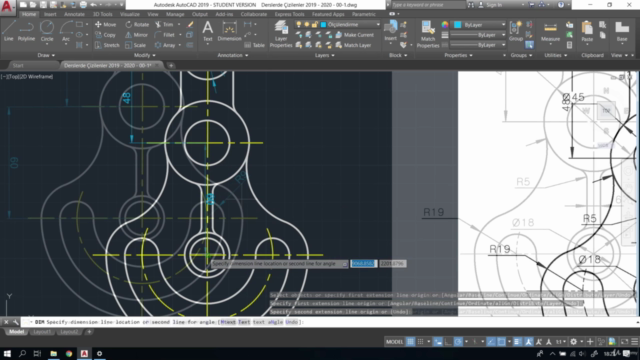Toggle snap mode in status bar
The image size is (640, 360).
[420, 342]
